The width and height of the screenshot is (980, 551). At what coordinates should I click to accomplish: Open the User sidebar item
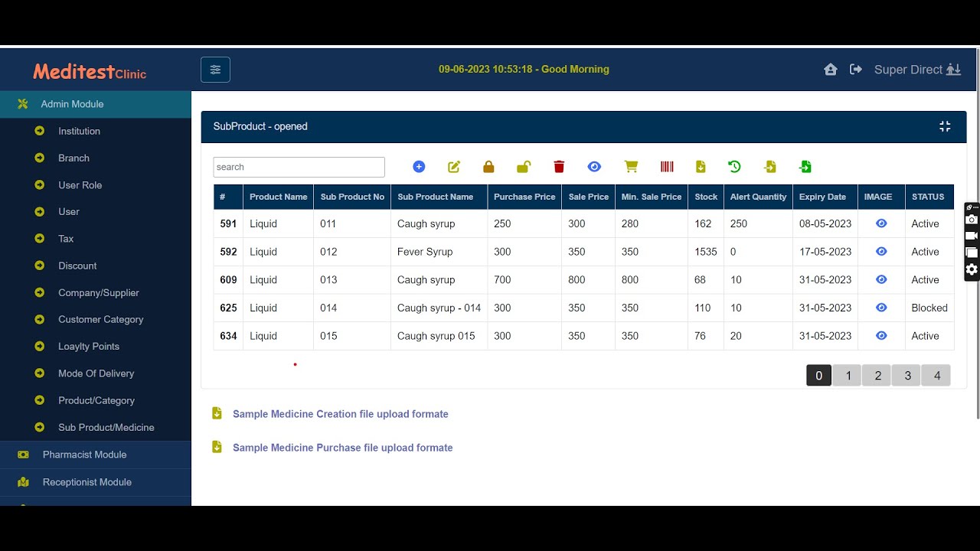69,211
